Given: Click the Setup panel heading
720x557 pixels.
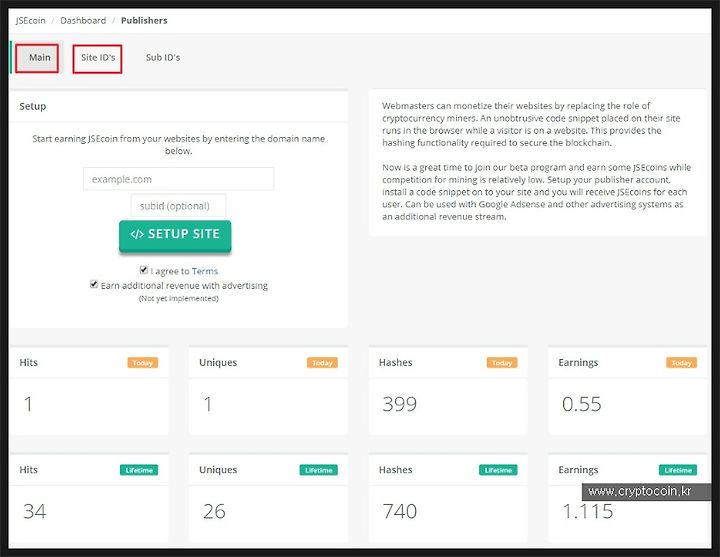Looking at the screenshot, I should click(33, 107).
